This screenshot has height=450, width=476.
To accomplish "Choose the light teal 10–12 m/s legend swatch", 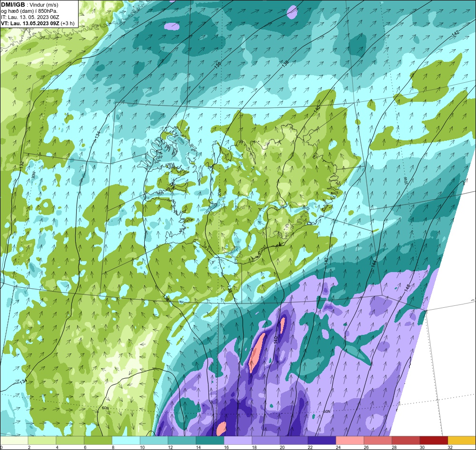I will [x=154, y=440].
